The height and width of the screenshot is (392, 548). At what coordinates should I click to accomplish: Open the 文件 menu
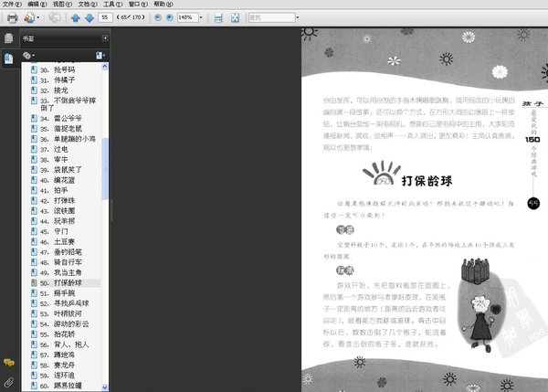tap(12, 5)
